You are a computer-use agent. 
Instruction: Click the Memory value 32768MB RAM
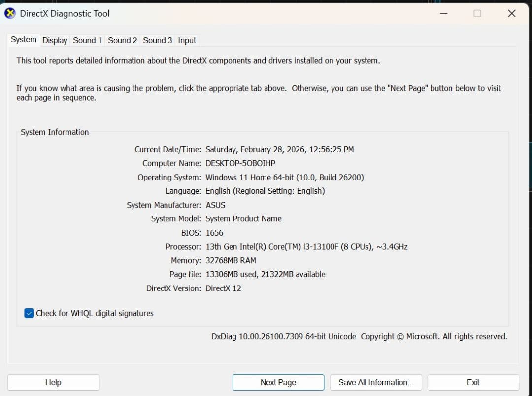coord(231,260)
